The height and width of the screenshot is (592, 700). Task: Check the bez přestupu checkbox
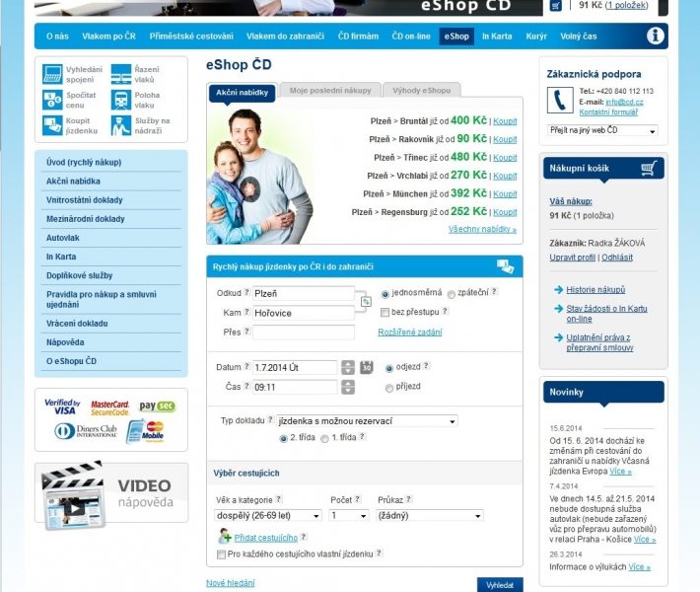(385, 313)
